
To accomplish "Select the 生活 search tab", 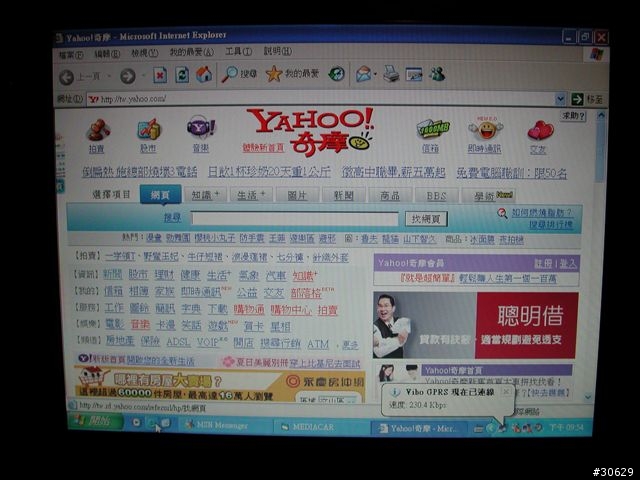I will pos(251,195).
